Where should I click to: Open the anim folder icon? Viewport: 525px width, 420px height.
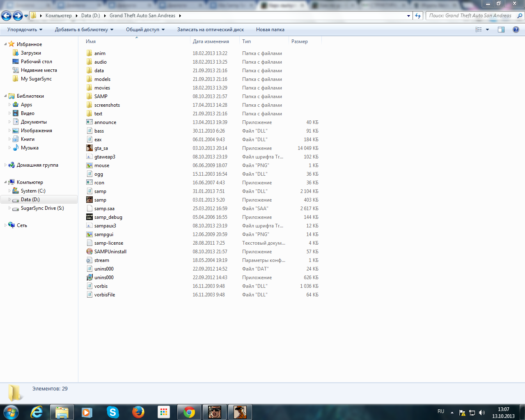pyautogui.click(x=89, y=53)
